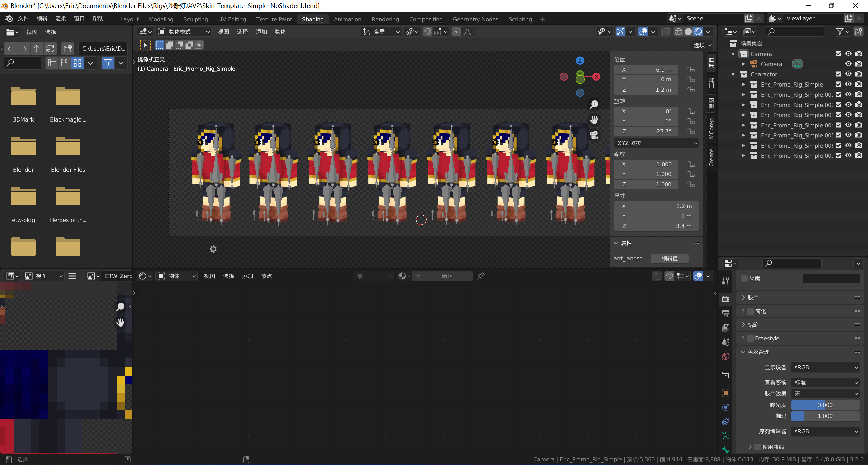Select the tweak select tool icon
The width and height of the screenshot is (868, 465).
[145, 45]
